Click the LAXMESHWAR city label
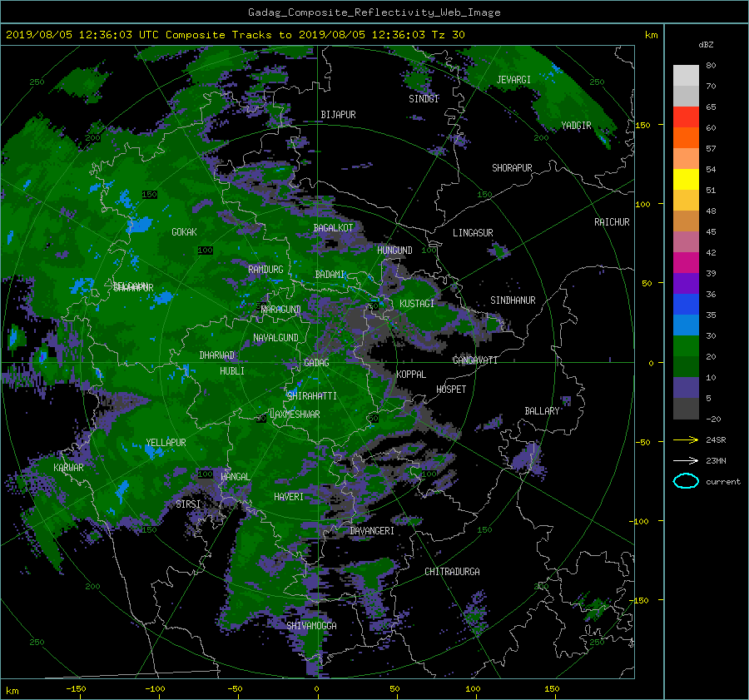The height and width of the screenshot is (700, 749). coord(295,415)
